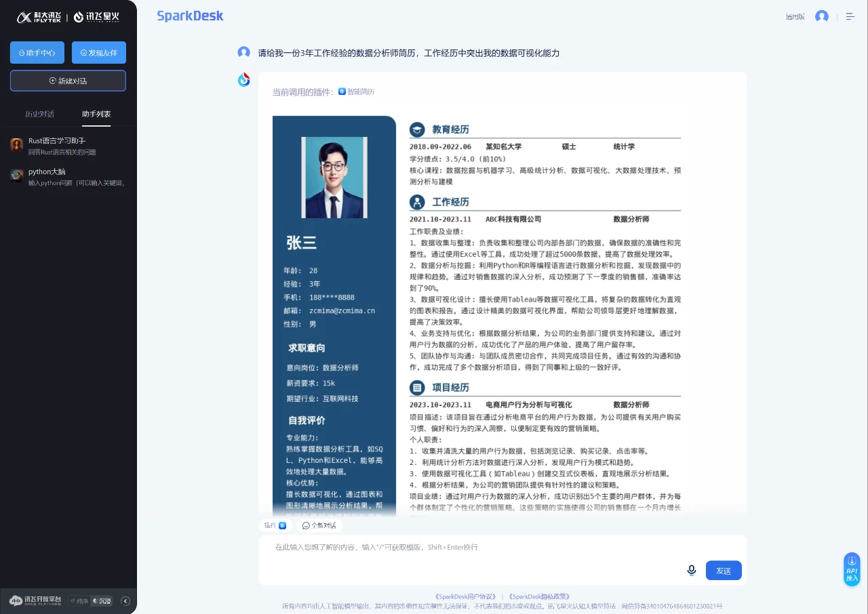Click the email zcmima@zcmima.cn
The height and width of the screenshot is (614, 868).
pyautogui.click(x=342, y=310)
